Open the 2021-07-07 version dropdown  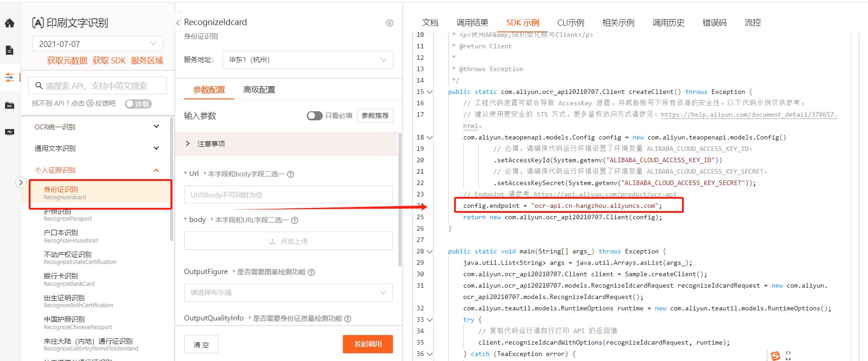click(98, 44)
